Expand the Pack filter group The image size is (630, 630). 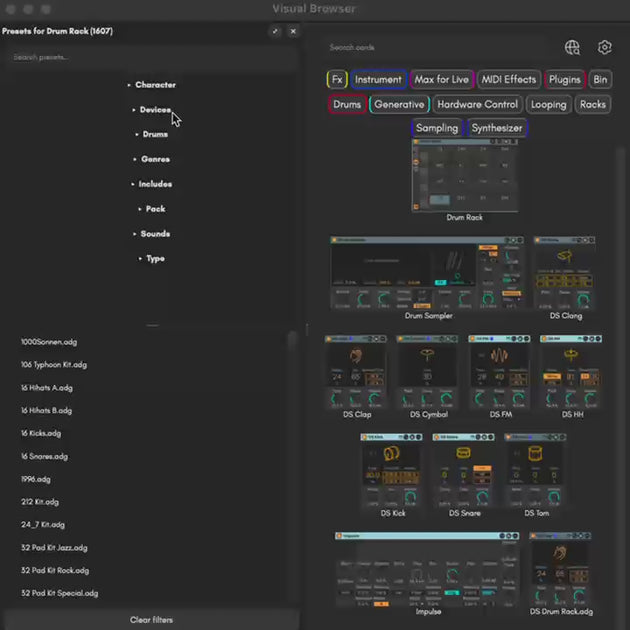point(151,209)
